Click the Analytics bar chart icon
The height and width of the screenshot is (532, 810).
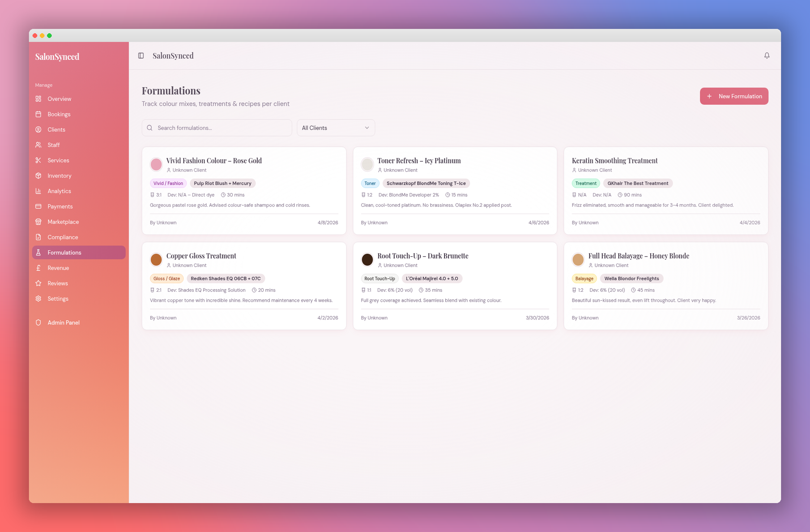(38, 191)
